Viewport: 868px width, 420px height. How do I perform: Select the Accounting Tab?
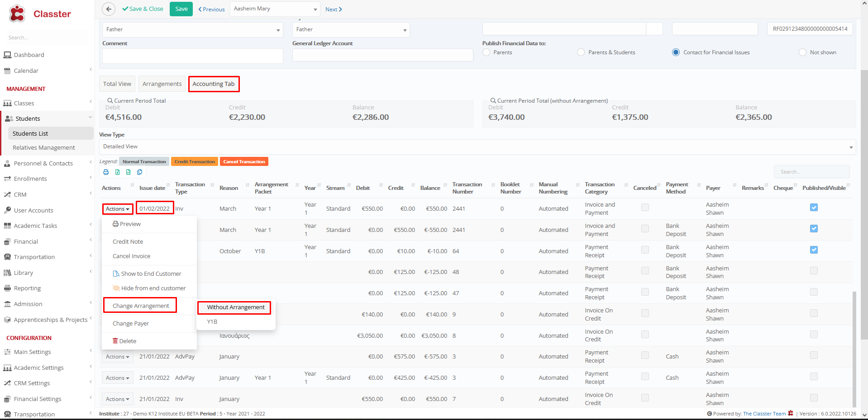[x=214, y=84]
